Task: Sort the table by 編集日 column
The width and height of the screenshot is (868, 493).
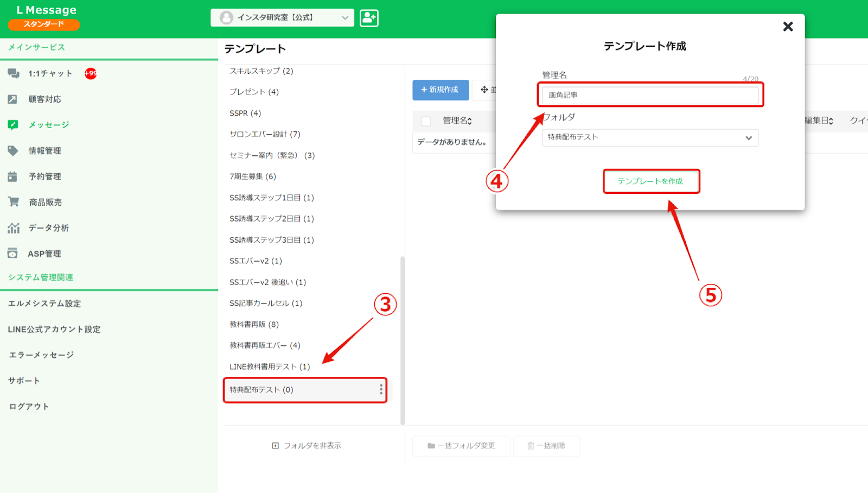Action: (819, 121)
